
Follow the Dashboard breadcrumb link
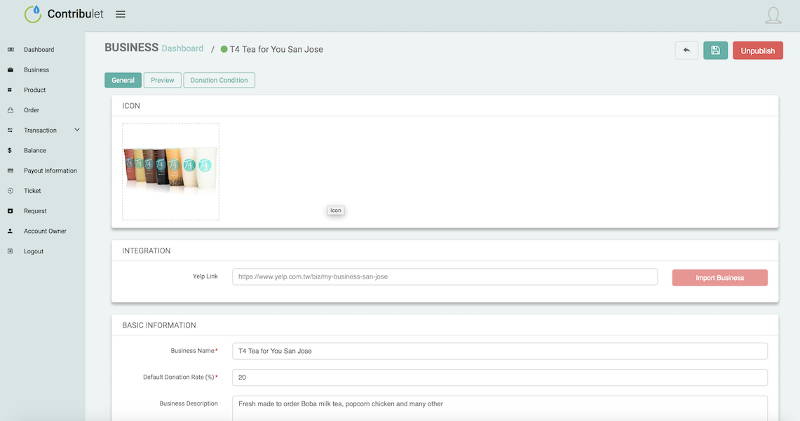(x=182, y=48)
